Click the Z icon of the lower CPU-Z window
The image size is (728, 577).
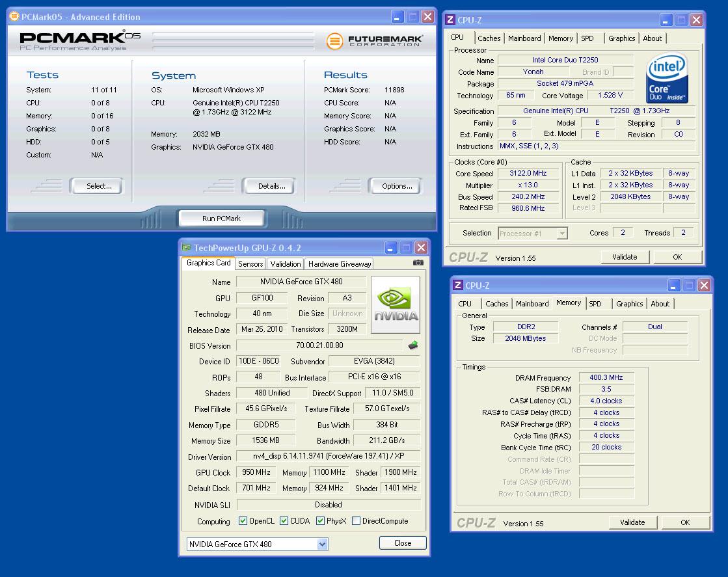point(457,285)
